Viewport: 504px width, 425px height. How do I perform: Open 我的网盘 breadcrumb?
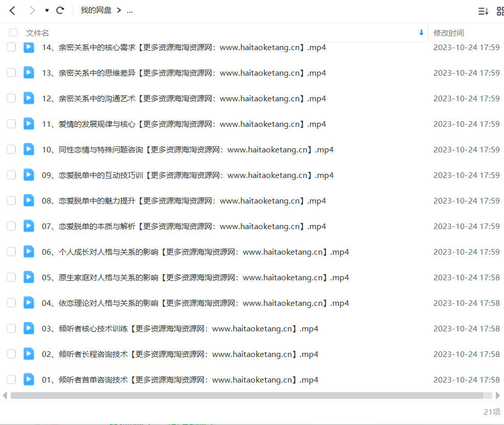click(96, 10)
